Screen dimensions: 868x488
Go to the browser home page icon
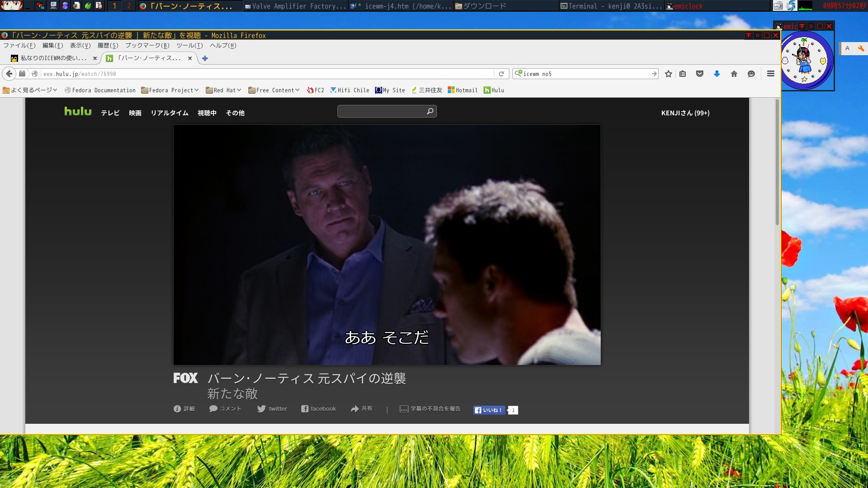point(734,74)
